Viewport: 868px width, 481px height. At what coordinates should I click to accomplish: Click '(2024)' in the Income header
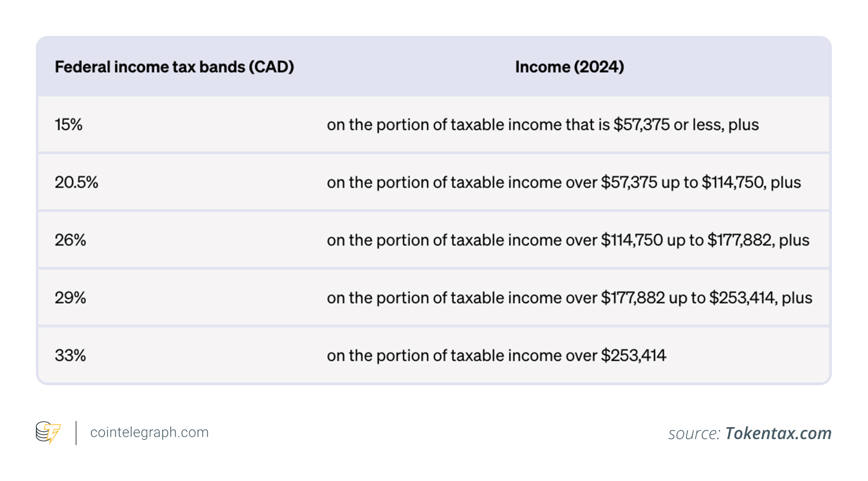(x=597, y=66)
